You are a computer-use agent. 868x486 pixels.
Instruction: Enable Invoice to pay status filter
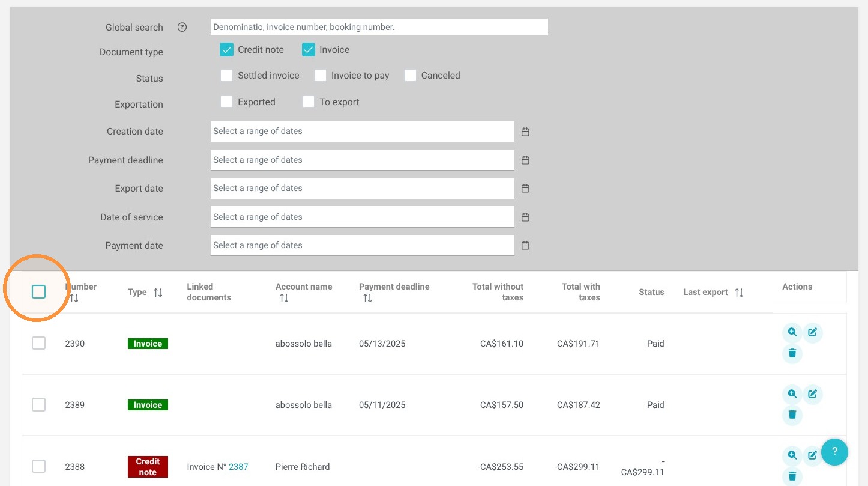click(x=321, y=76)
